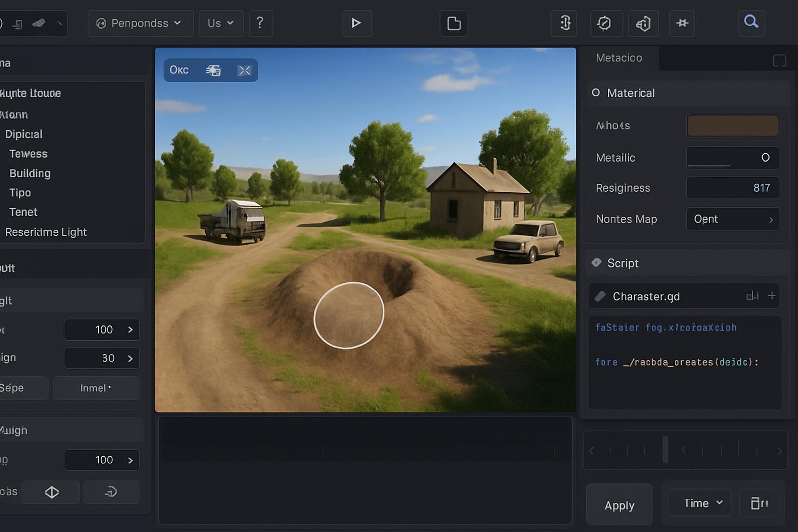This screenshot has width=798, height=532.
Task: Add a script with the plus icon
Action: pyautogui.click(x=772, y=296)
